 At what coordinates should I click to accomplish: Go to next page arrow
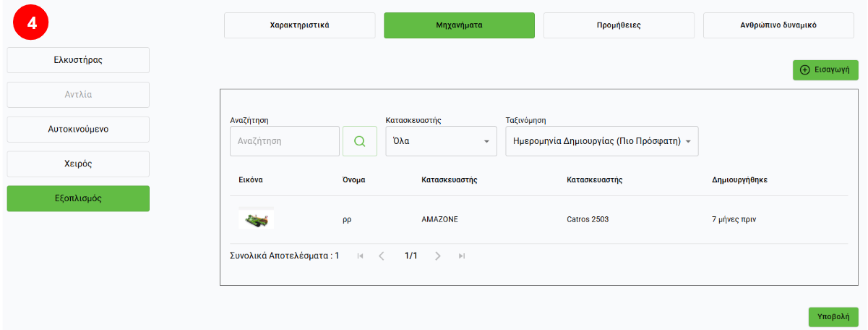438,256
